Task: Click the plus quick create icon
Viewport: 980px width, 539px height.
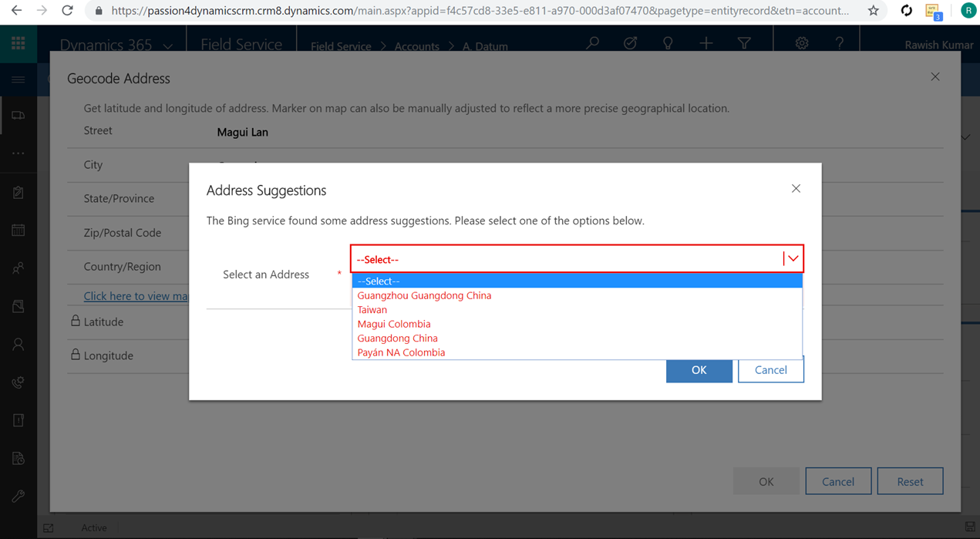Action: coord(706,44)
